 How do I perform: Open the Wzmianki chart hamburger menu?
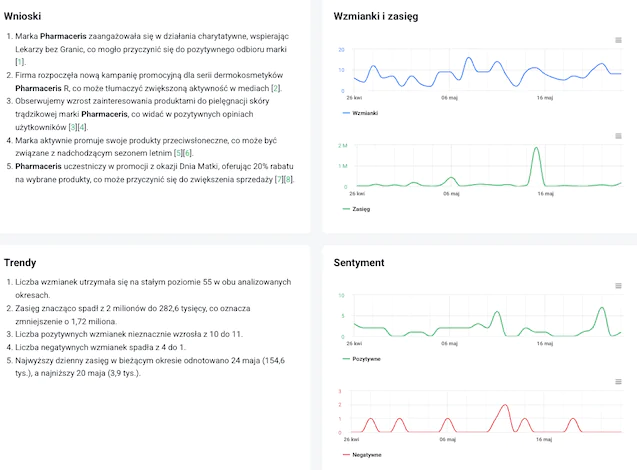coord(619,40)
